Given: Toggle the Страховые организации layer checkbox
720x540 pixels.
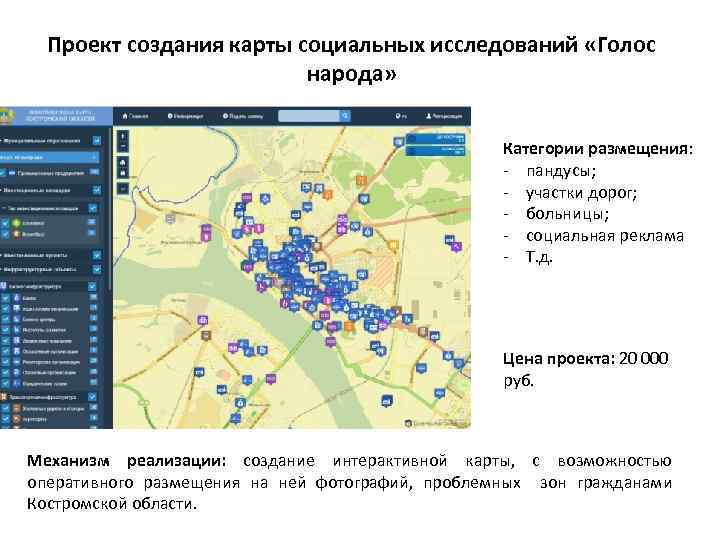Looking at the screenshot, I should click(5, 372).
